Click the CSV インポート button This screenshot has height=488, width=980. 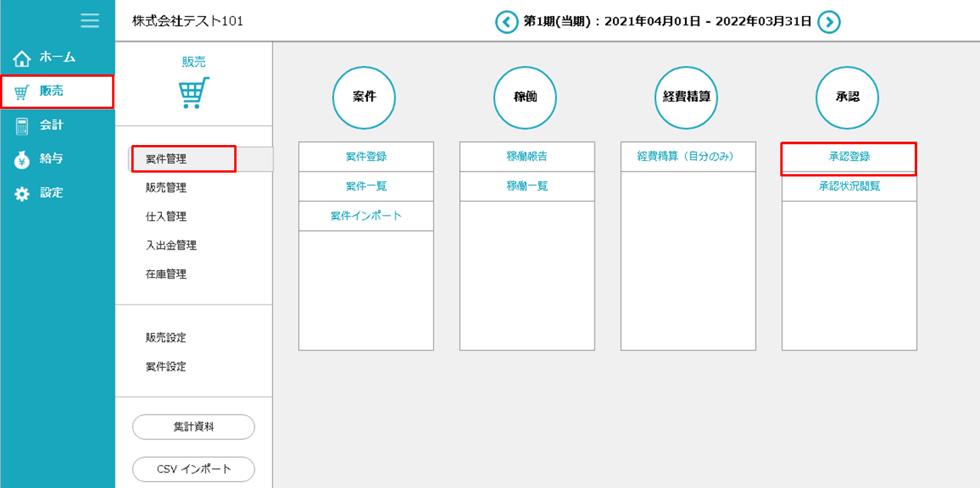click(x=194, y=469)
